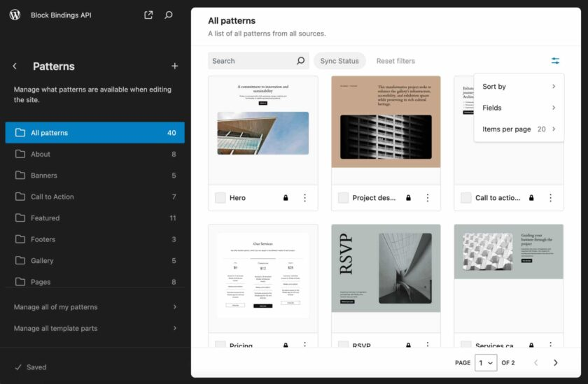
Task: Expand the Sort by submenu
Action: (x=519, y=87)
